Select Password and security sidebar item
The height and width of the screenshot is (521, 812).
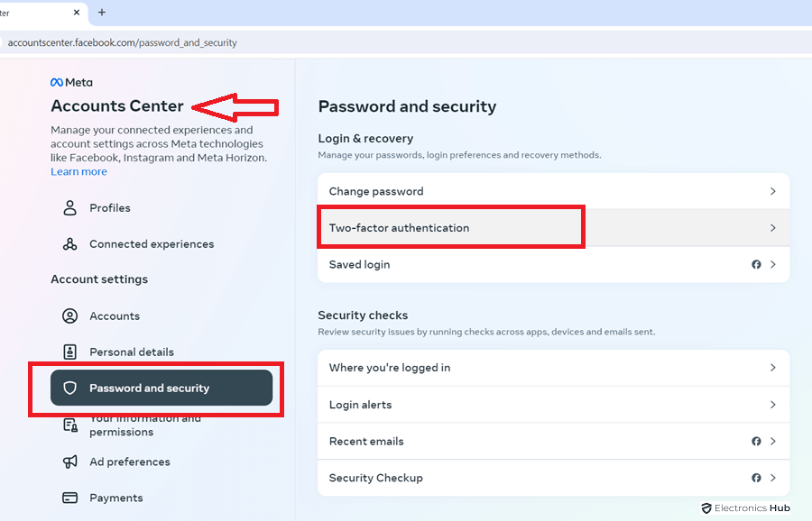coord(149,388)
